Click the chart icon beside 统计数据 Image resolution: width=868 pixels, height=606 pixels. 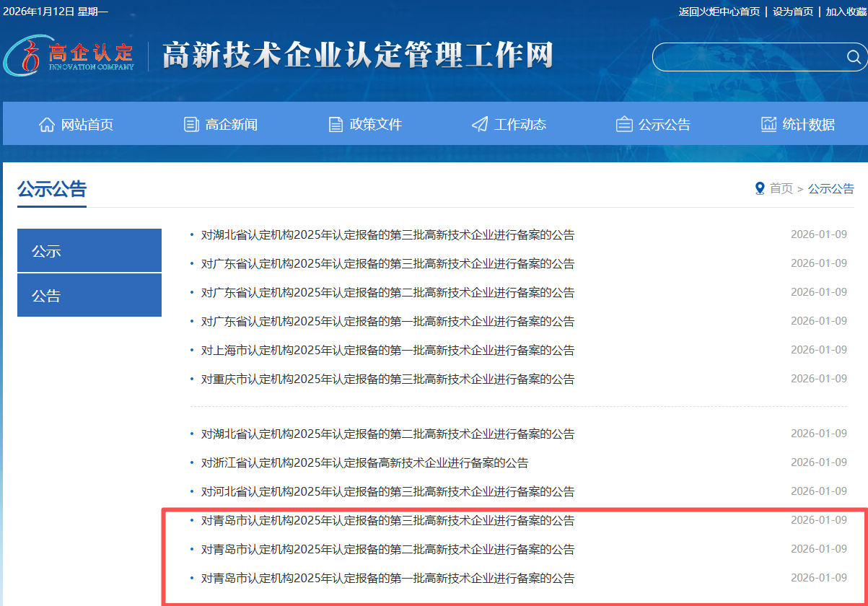768,124
